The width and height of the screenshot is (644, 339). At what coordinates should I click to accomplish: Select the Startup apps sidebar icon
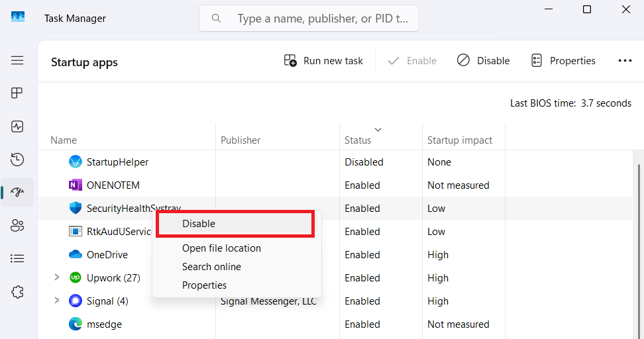click(x=17, y=192)
